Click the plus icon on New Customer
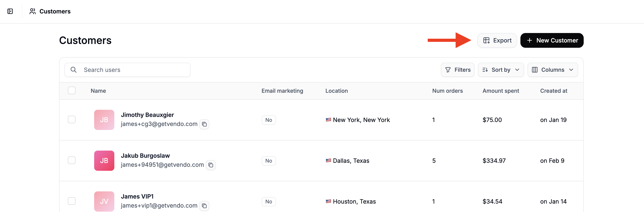The width and height of the screenshot is (644, 212). coord(529,40)
